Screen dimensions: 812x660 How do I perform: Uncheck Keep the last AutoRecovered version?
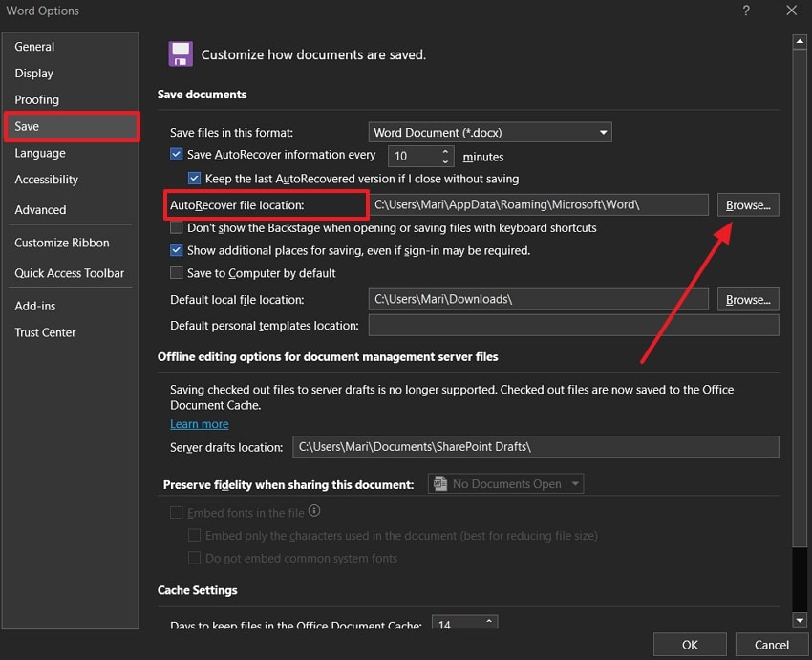195,179
